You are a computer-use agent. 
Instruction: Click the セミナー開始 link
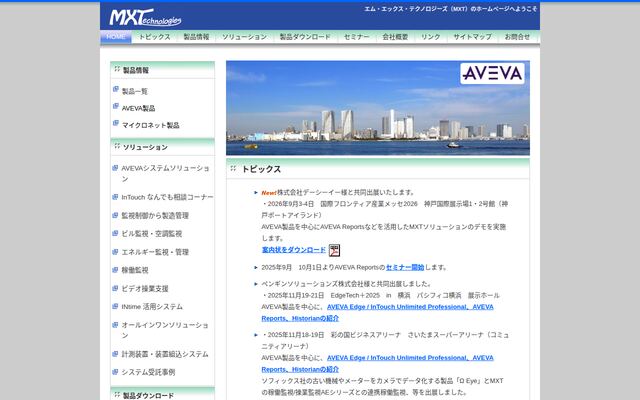[405, 267]
